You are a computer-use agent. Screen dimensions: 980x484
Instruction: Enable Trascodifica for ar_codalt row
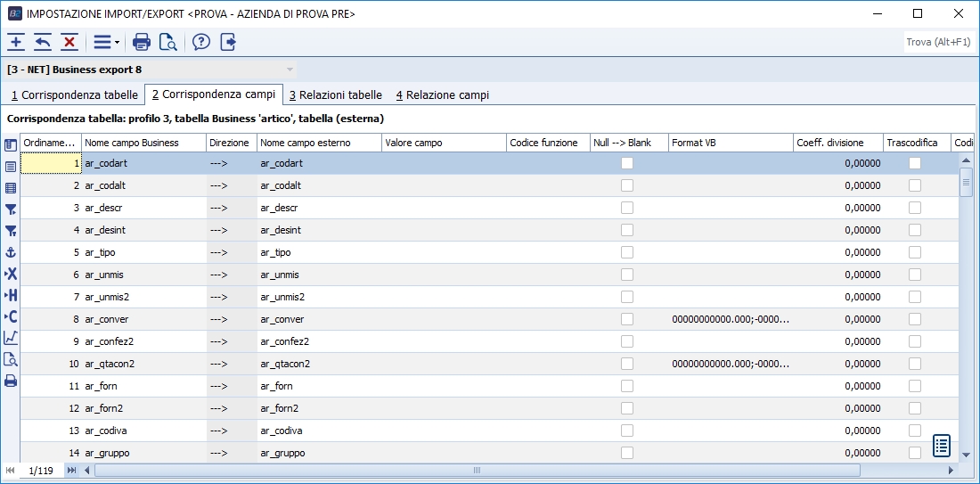(915, 185)
